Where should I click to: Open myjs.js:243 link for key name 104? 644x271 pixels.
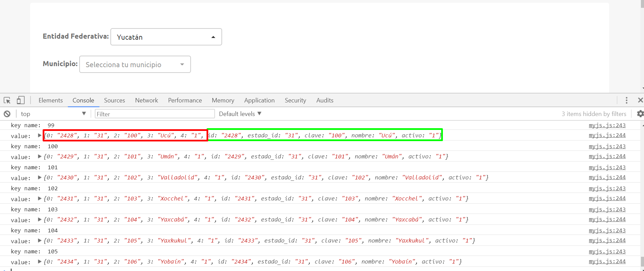(x=607, y=231)
